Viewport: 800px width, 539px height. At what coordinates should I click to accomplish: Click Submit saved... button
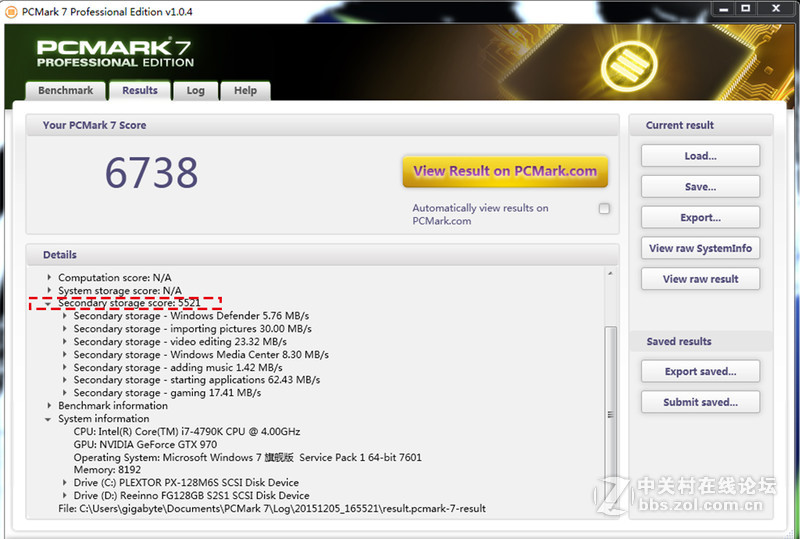tap(700, 402)
